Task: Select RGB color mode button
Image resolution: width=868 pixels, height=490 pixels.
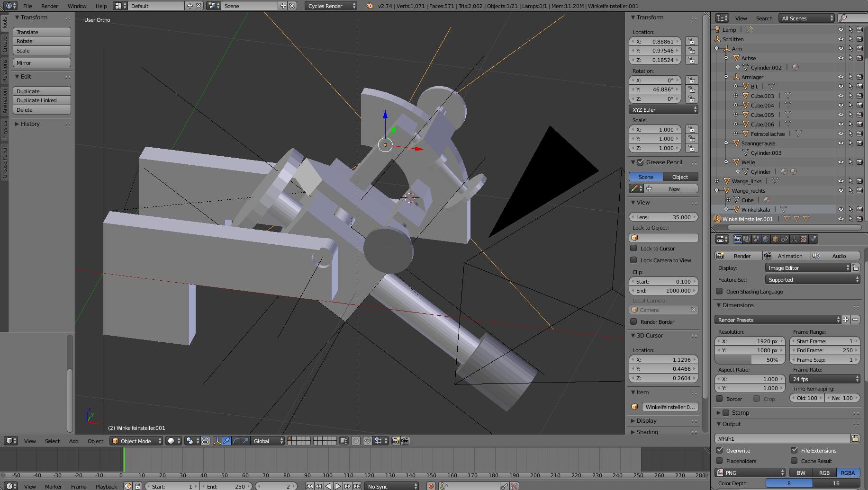Action: pos(824,472)
